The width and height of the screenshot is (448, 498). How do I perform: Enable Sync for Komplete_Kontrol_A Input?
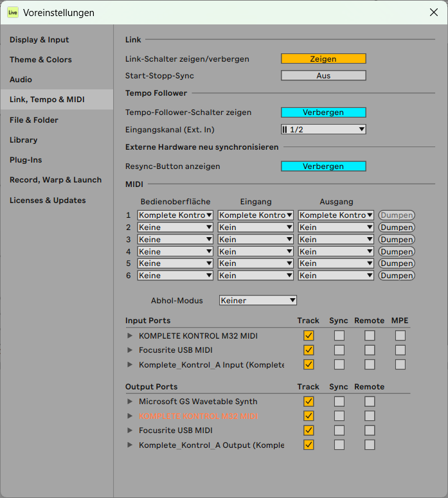(x=339, y=364)
